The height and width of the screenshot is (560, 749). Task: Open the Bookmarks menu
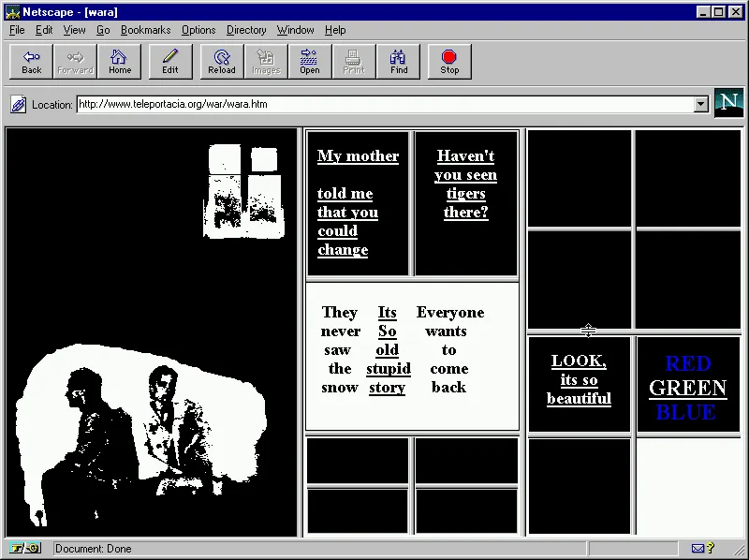(x=145, y=30)
